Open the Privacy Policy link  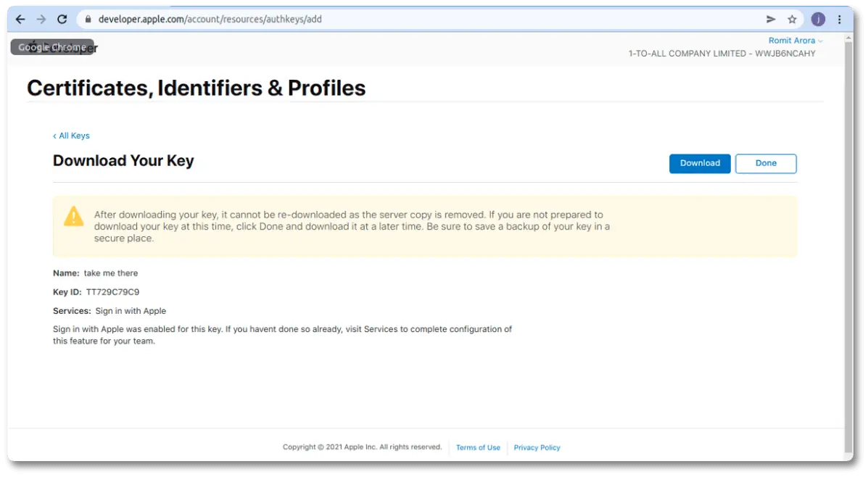coord(537,447)
